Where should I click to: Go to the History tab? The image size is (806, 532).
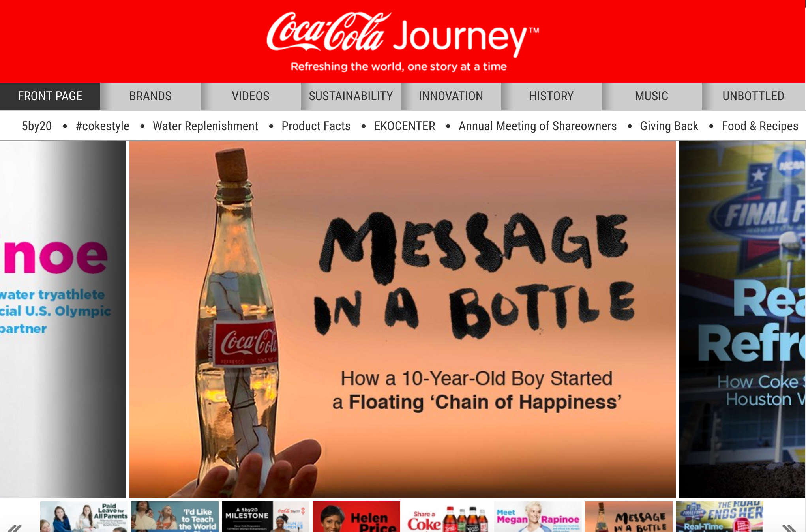click(x=551, y=96)
